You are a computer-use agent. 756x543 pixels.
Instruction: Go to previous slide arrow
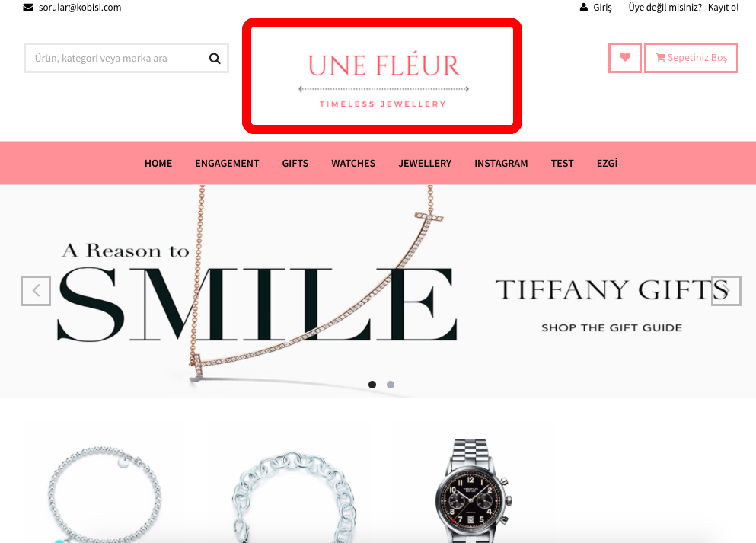[36, 291]
